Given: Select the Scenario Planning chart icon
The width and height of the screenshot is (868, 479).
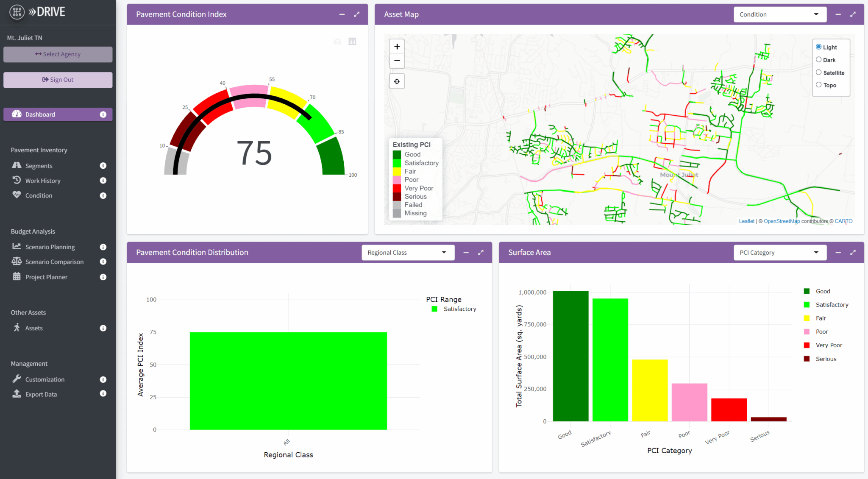Looking at the screenshot, I should coord(17,247).
